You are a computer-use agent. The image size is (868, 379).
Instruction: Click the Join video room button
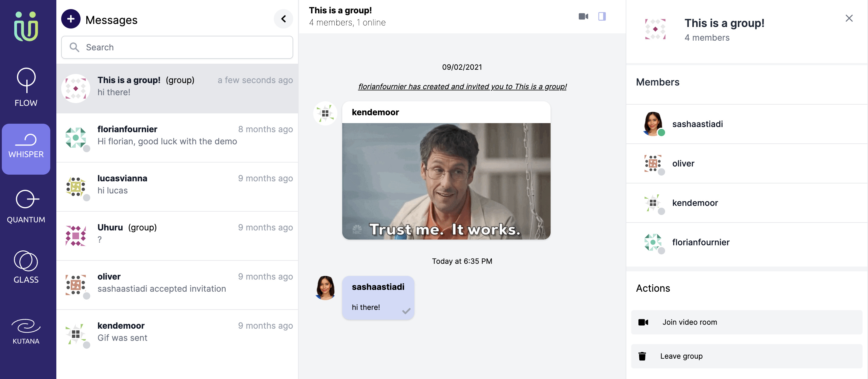[x=746, y=322]
